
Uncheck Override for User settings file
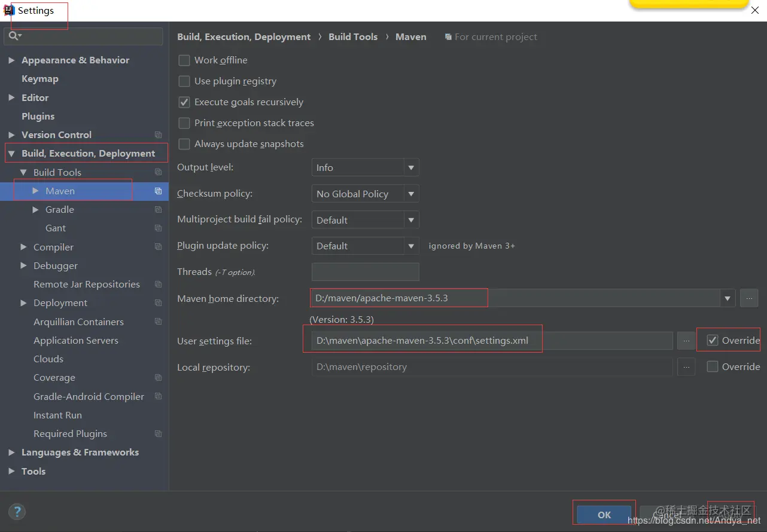click(713, 341)
